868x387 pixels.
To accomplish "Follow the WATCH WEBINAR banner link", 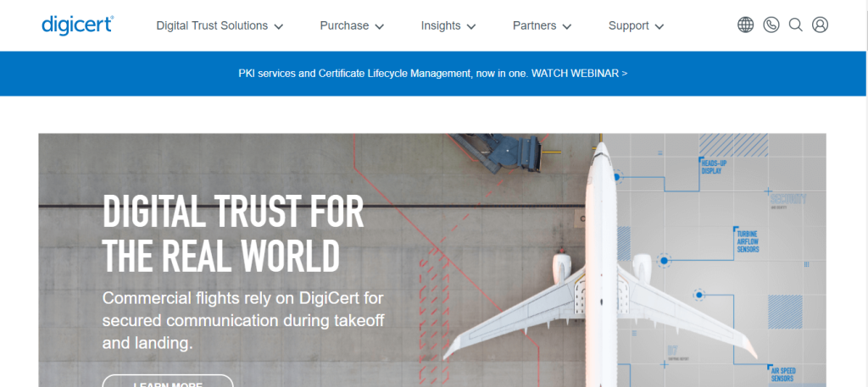I will pyautogui.click(x=580, y=73).
